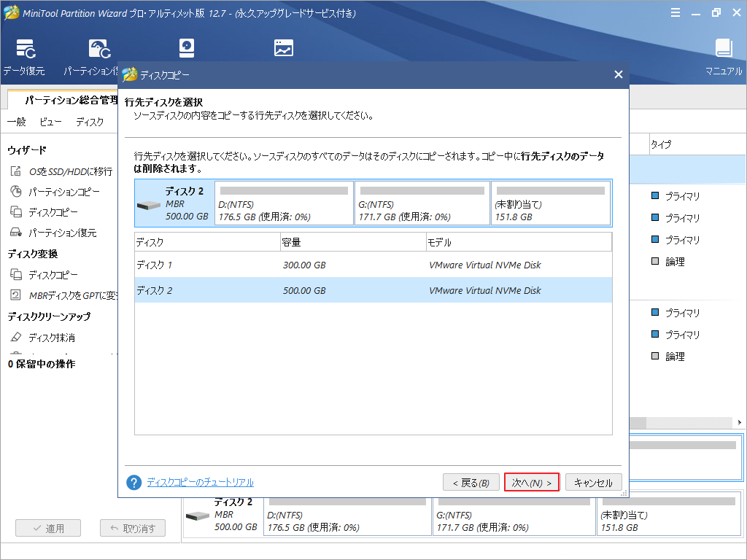Click the 戻る (Back) button
747x560 pixels.
[471, 482]
